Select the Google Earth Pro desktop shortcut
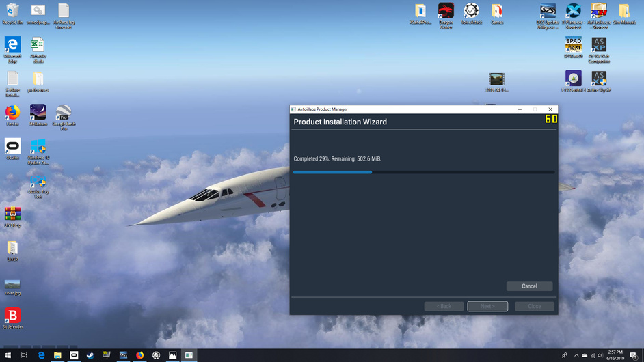644x362 pixels. (x=64, y=117)
